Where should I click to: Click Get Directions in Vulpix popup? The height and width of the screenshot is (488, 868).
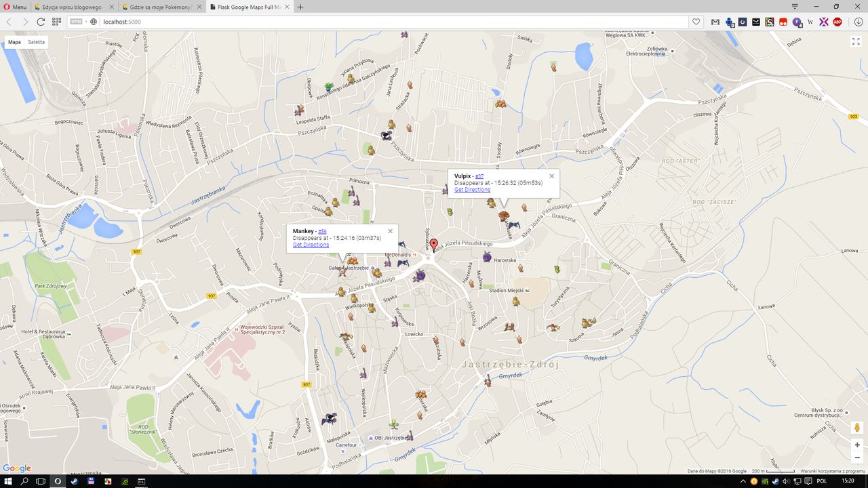pos(472,190)
